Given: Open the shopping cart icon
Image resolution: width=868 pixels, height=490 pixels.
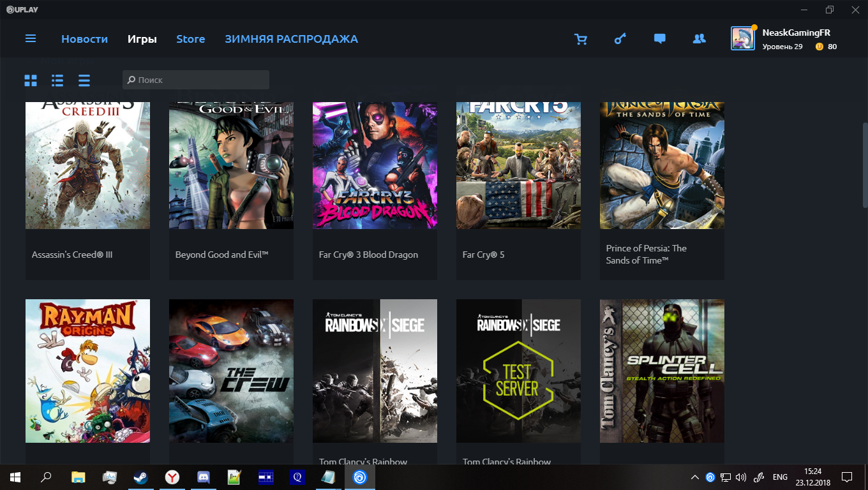Looking at the screenshot, I should (x=581, y=39).
